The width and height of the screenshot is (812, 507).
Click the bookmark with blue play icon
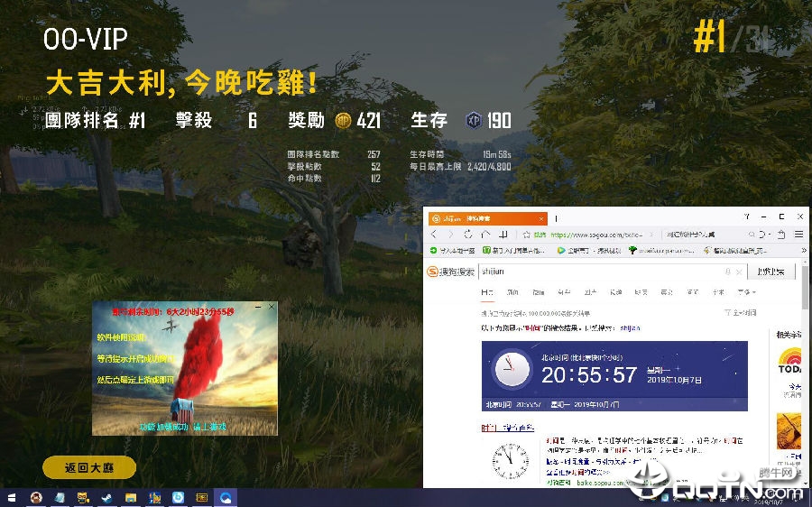(x=589, y=250)
